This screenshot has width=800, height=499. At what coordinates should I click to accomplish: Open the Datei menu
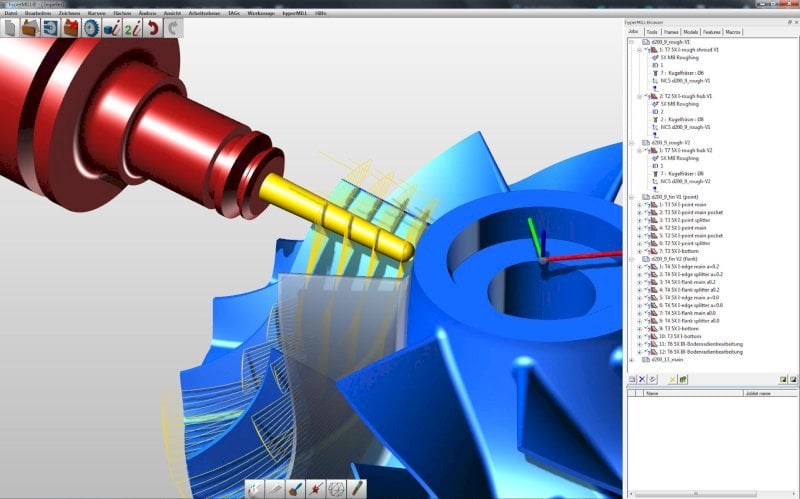click(11, 13)
